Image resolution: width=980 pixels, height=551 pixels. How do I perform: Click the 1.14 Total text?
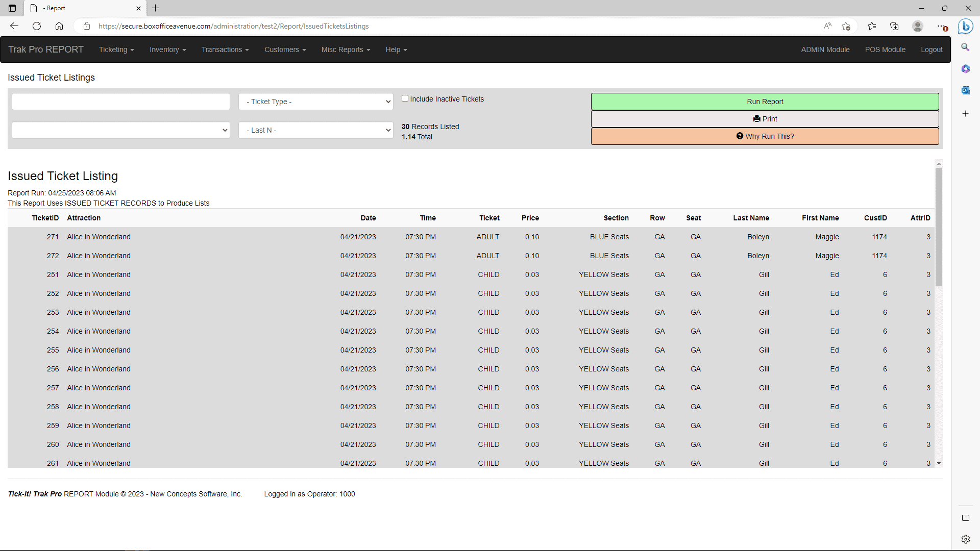416,137
